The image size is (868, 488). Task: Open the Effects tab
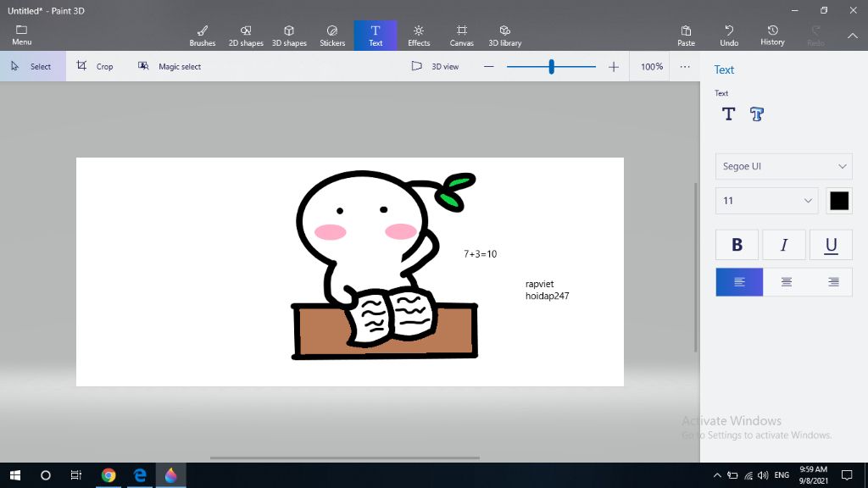click(x=419, y=36)
